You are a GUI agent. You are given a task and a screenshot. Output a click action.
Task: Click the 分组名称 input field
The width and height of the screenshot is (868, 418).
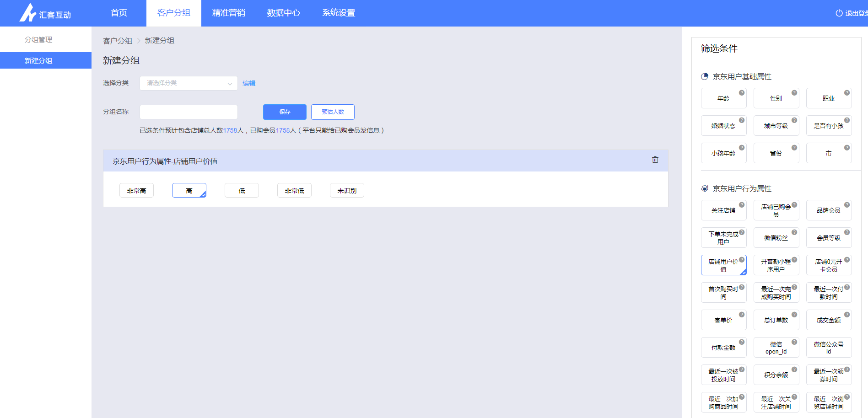click(x=189, y=112)
